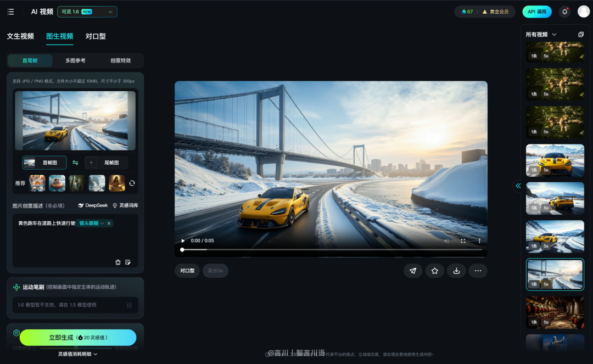Click the 立即生成 generate button
Image resolution: width=593 pixels, height=364 pixels.
[x=79, y=337]
